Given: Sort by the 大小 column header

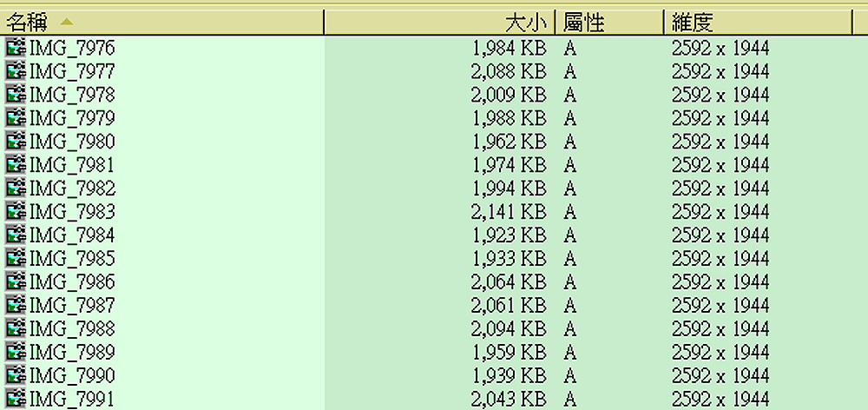Looking at the screenshot, I should (440, 23).
